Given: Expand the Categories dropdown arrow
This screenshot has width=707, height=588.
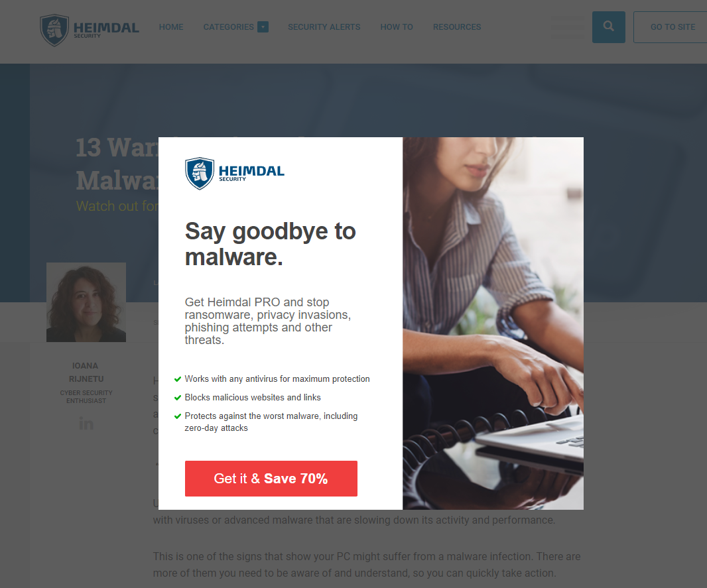Looking at the screenshot, I should (263, 27).
